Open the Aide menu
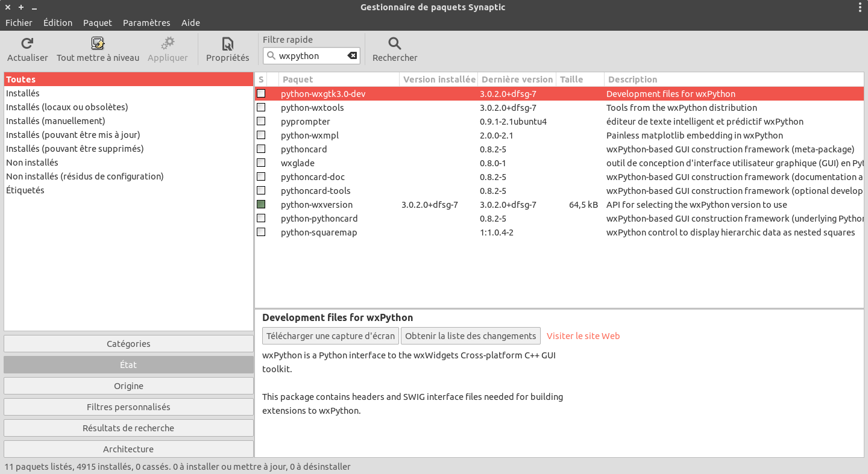868x474 pixels. [x=190, y=23]
